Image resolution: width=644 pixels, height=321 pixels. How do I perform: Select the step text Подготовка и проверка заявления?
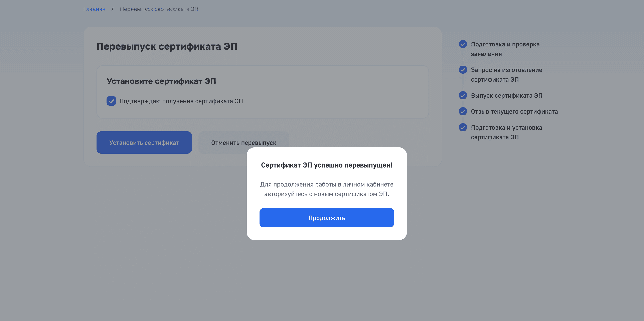(505, 49)
